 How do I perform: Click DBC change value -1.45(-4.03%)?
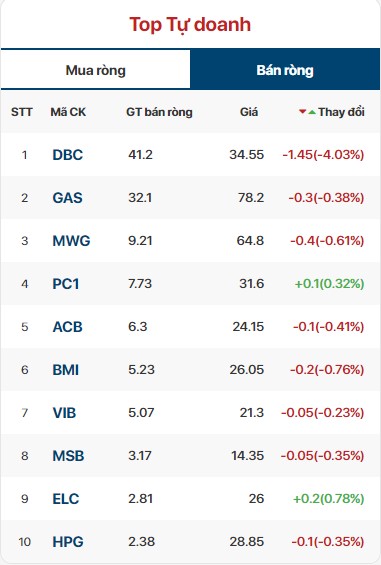pos(323,155)
